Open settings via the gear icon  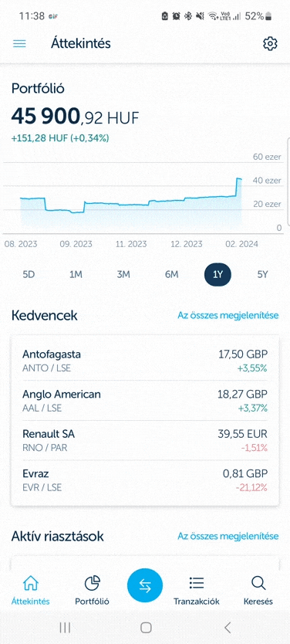click(270, 43)
